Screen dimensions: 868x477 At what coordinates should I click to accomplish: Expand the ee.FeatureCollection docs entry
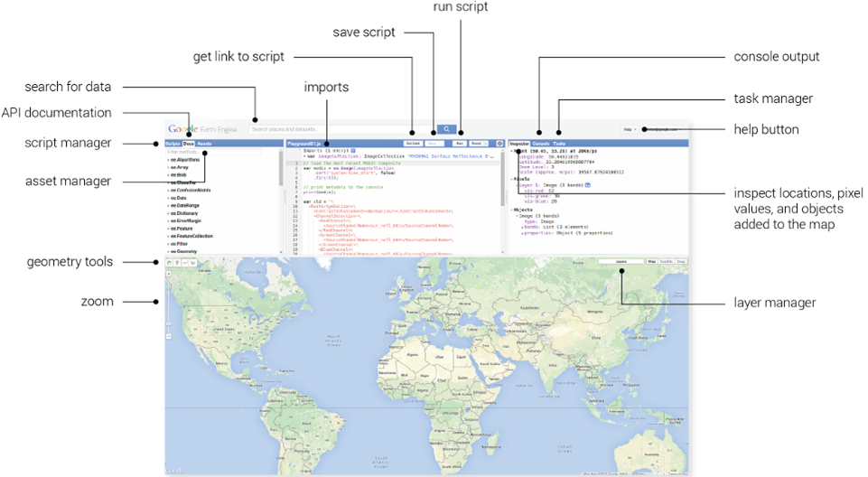pyautogui.click(x=191, y=236)
